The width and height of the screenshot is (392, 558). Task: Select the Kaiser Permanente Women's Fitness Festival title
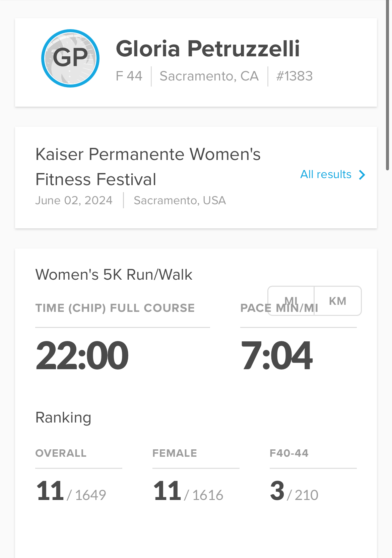pyautogui.click(x=148, y=167)
